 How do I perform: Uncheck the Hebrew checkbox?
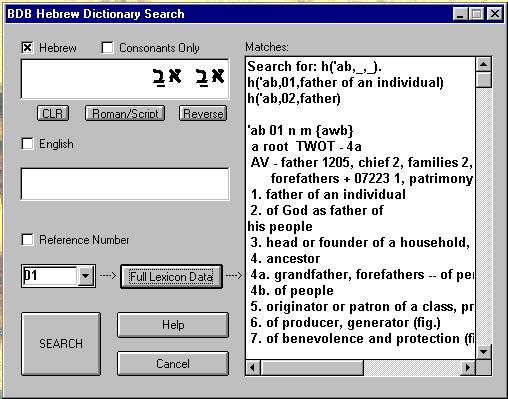[x=27, y=48]
